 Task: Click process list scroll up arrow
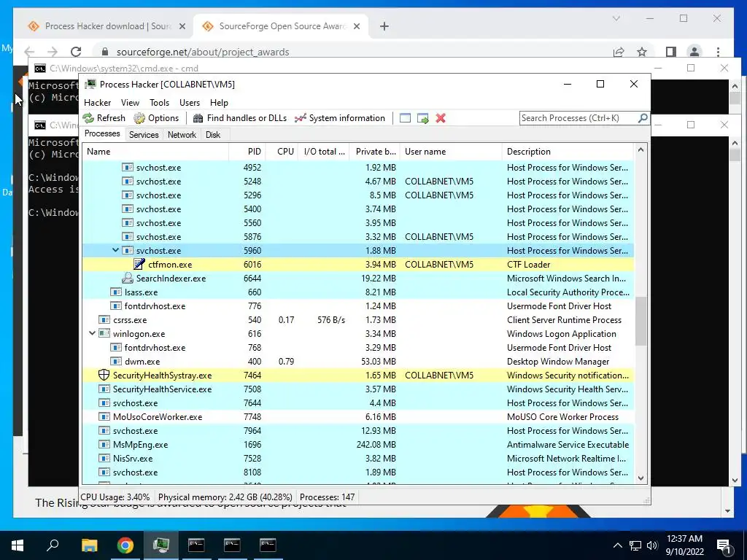click(640, 150)
